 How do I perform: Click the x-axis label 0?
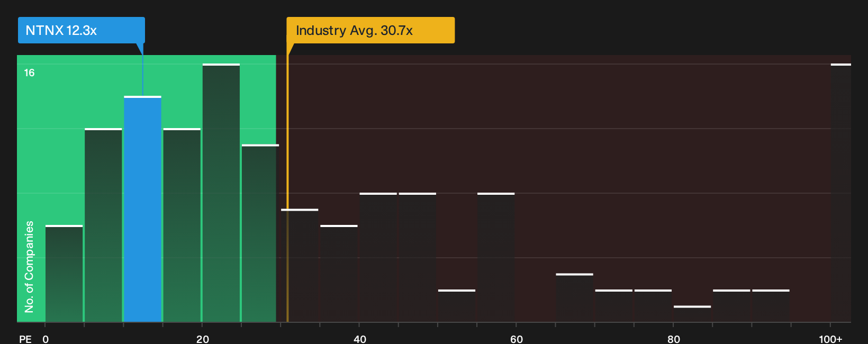[46, 339]
